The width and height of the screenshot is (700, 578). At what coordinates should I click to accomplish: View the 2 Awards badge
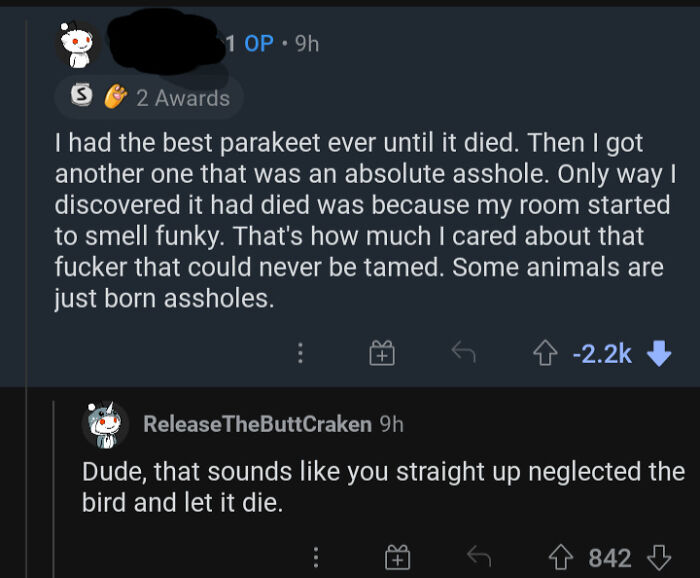(x=182, y=98)
